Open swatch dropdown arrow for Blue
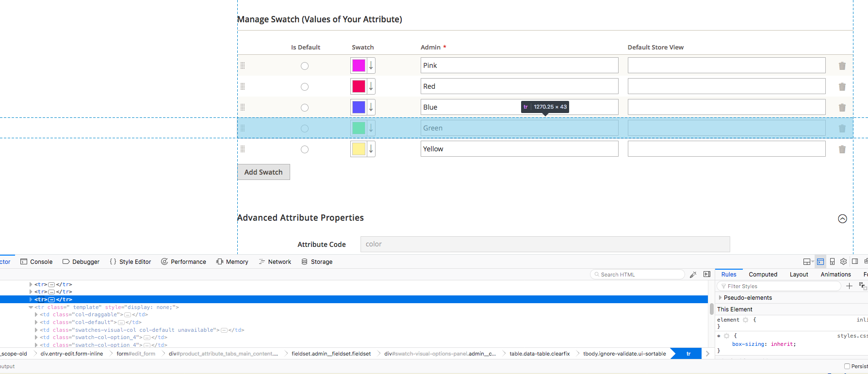868x374 pixels. [x=371, y=107]
